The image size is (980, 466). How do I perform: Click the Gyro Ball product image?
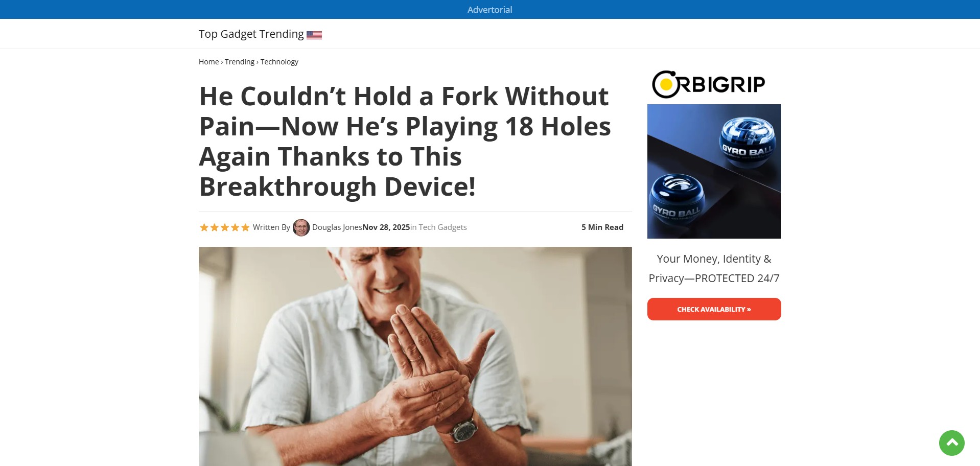(714, 171)
